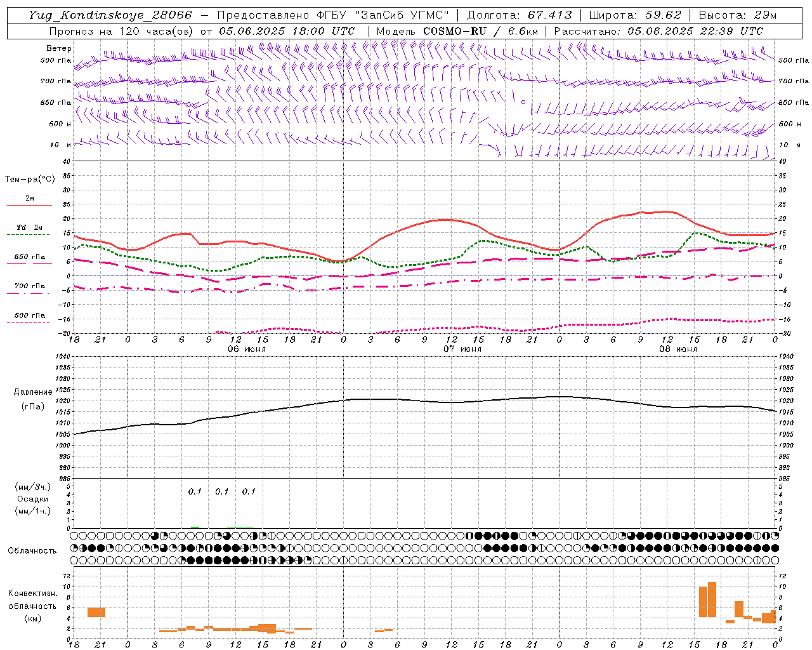
Task: Click the Рассчитано: 05.06.2025 22:39 UTC text
Action: (x=658, y=31)
